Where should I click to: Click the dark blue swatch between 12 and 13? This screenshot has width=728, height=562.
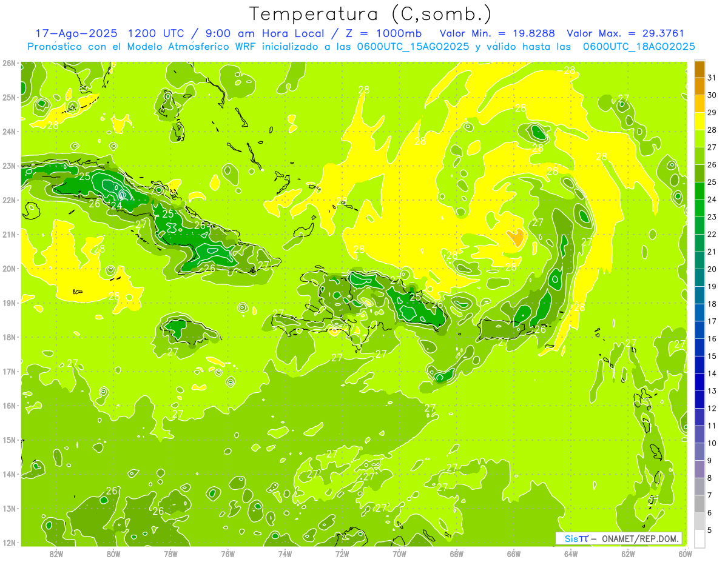(699, 400)
